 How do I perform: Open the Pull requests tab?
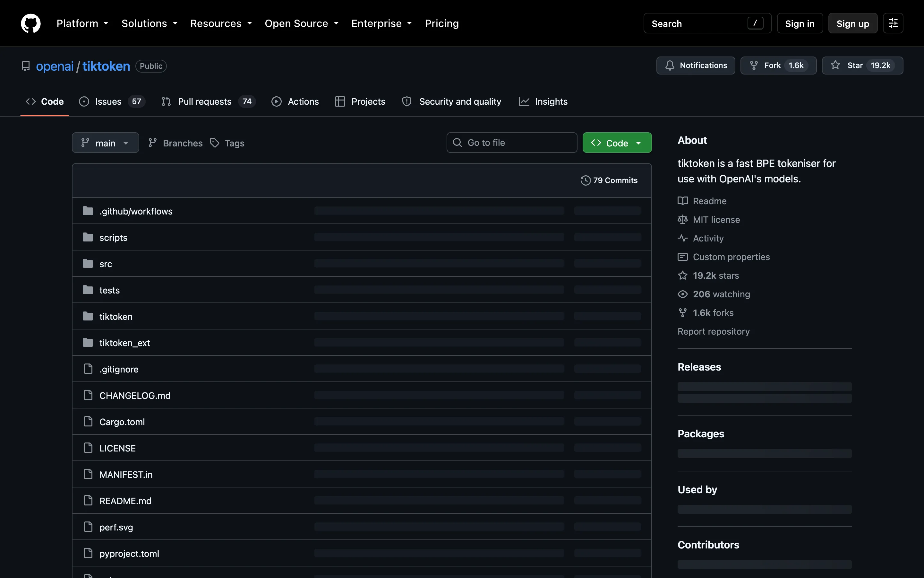[209, 102]
